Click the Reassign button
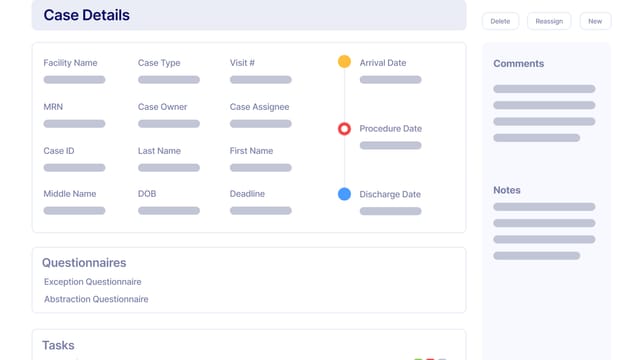Screen dimensions: 640x360 click(549, 21)
